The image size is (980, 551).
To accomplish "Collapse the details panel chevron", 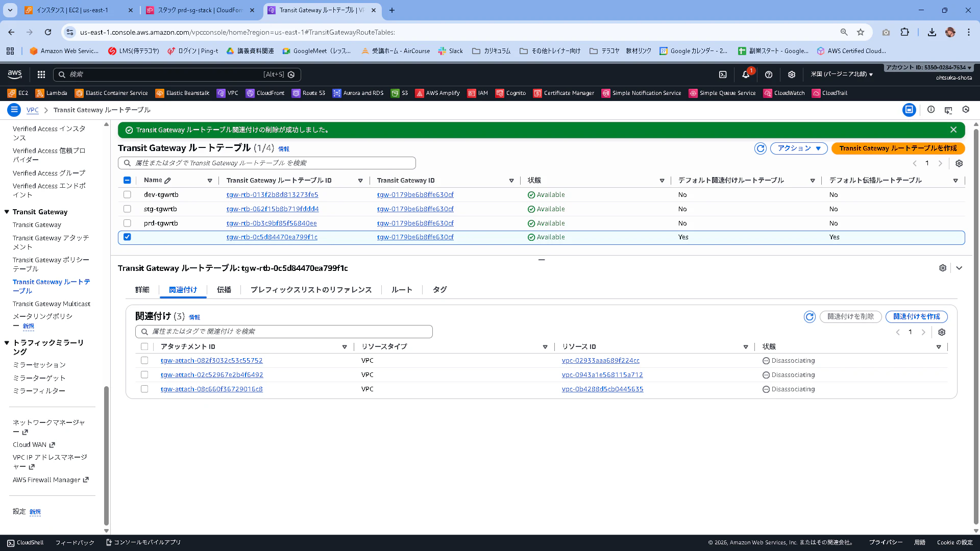I will (959, 268).
